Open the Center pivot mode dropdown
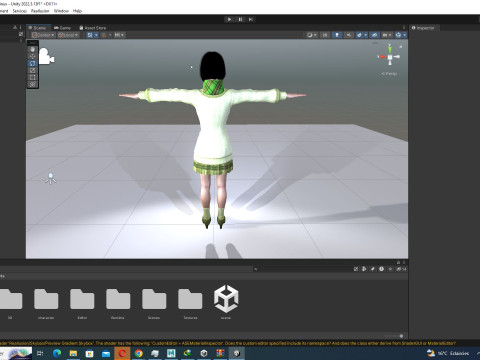Viewport: 480px width, 360px height. (x=43, y=35)
